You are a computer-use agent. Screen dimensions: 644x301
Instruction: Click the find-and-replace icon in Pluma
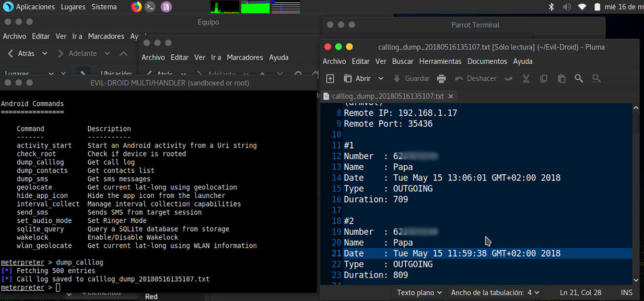(596, 78)
